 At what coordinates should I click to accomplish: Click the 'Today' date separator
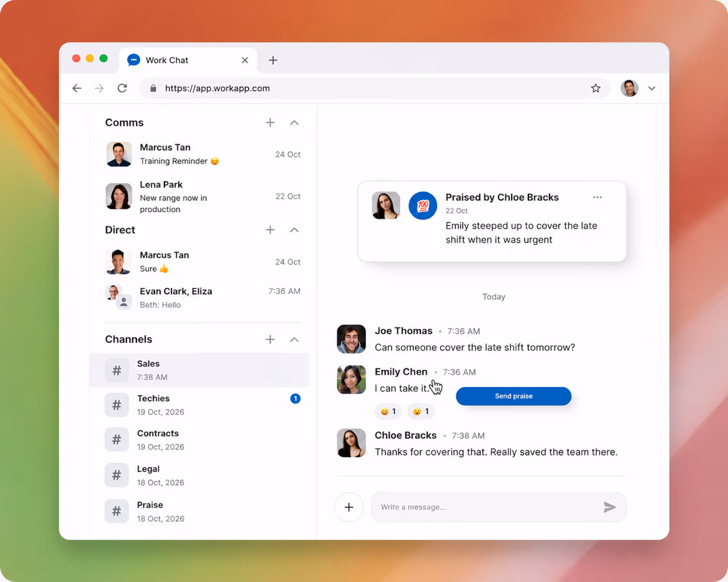pos(494,297)
